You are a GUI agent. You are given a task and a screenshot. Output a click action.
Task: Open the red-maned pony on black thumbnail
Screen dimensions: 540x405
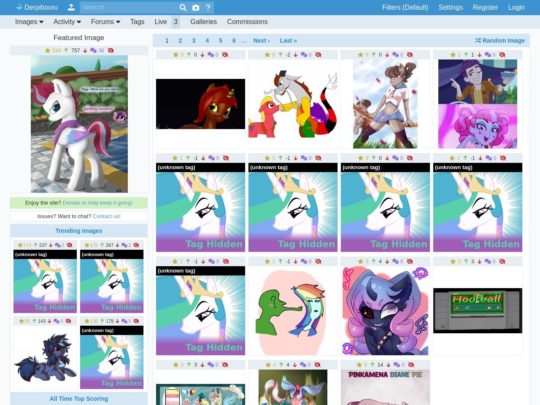click(200, 104)
